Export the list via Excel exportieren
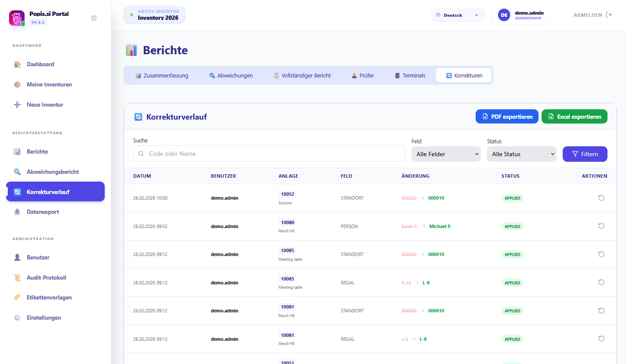The image size is (626, 364). (574, 117)
